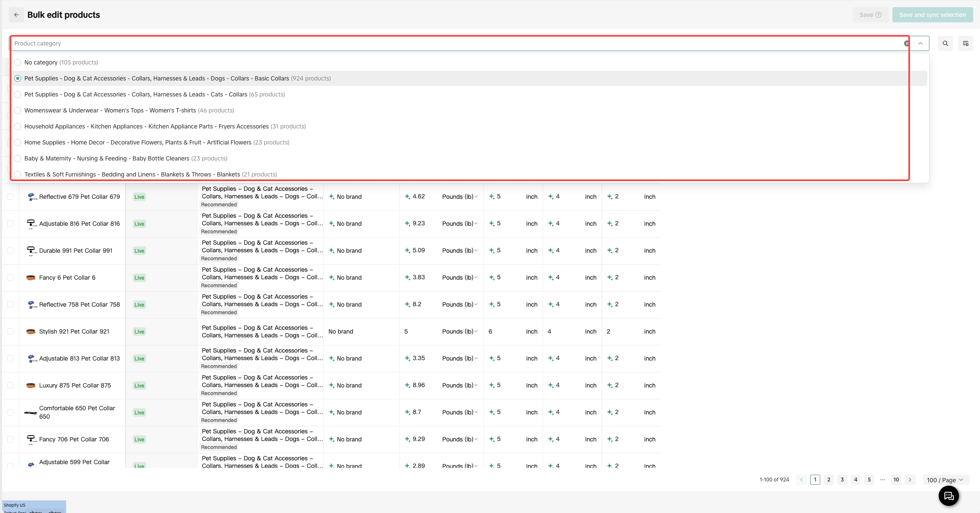Click Save and sync selection button

932,15
